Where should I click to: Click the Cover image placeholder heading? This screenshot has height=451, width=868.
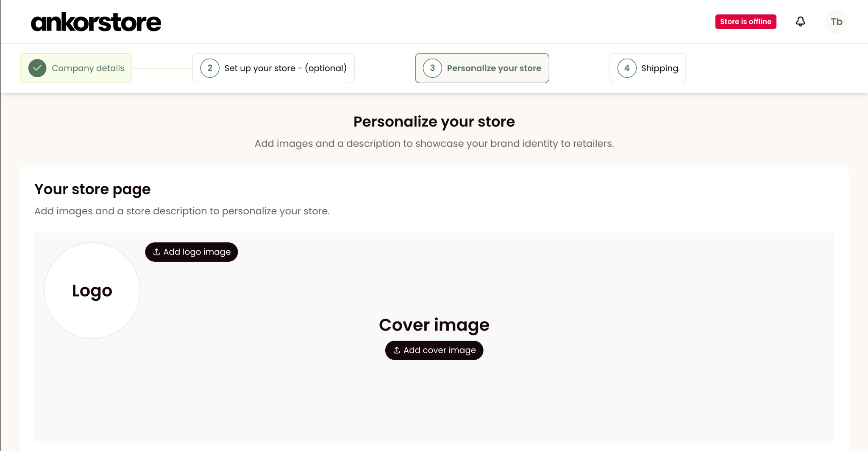tap(434, 325)
